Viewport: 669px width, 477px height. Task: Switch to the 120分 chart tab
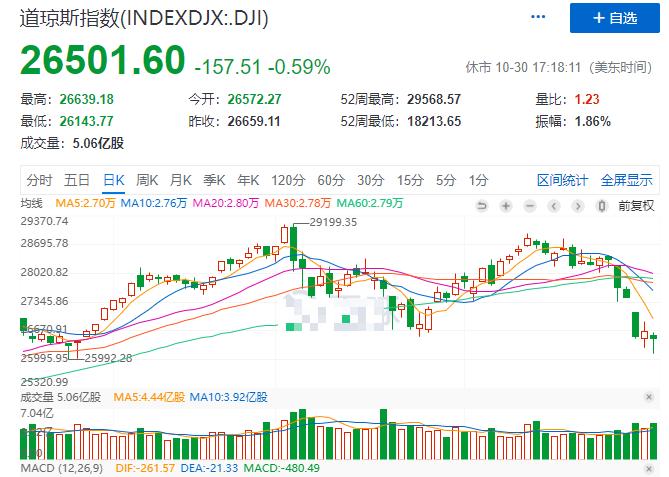coord(288,180)
